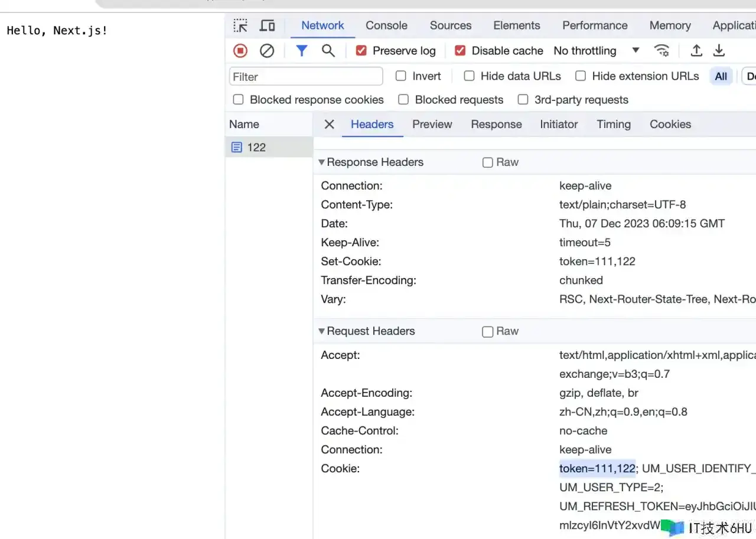
Task: Switch to the Console tab
Action: 386,25
